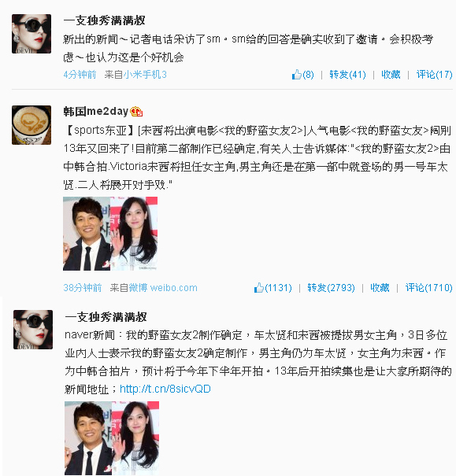Click the 小米手机3 source link
Screen dimensions: 456x476
click(x=145, y=75)
